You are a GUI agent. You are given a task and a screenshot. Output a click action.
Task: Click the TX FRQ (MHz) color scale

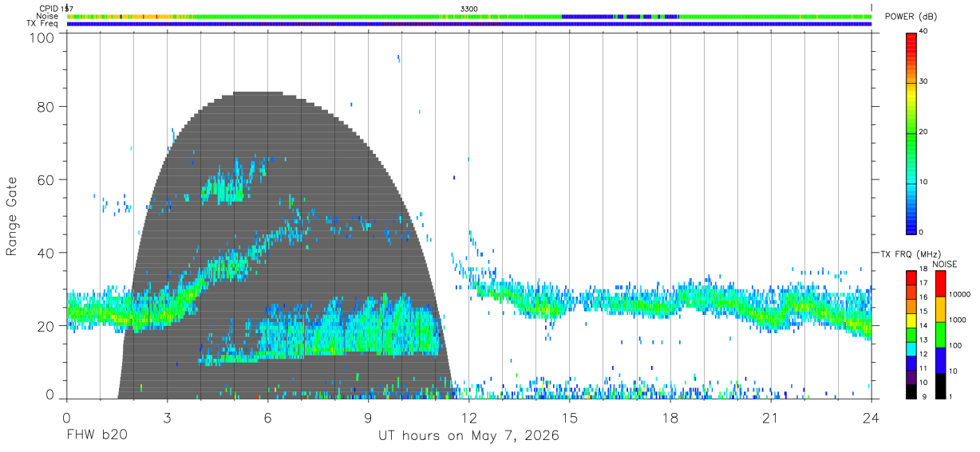tap(911, 335)
